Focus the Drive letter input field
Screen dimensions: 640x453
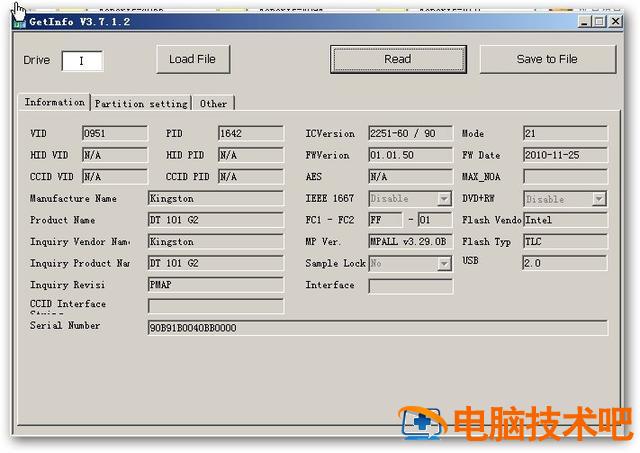point(82,61)
